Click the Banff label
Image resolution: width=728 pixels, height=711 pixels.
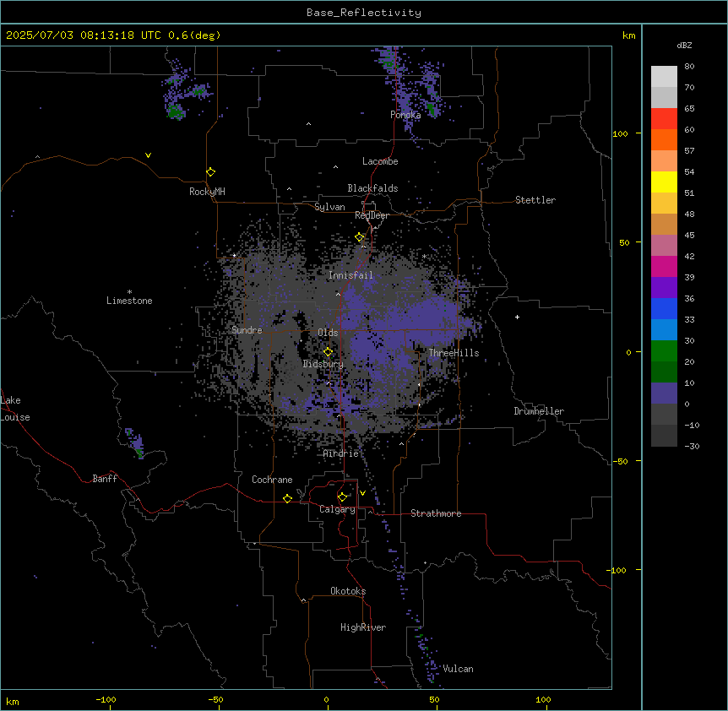[105, 479]
